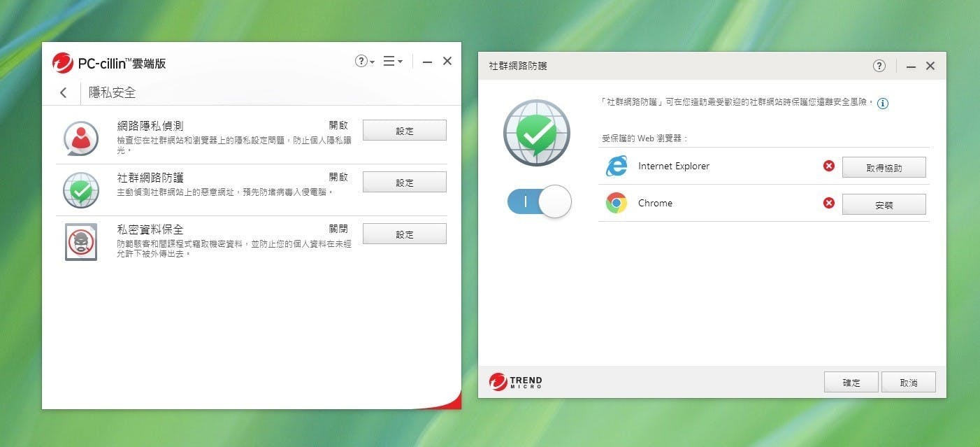This screenshot has height=447, width=980.
Task: Open the hamburger menu in PC-cillin window
Action: [x=393, y=62]
